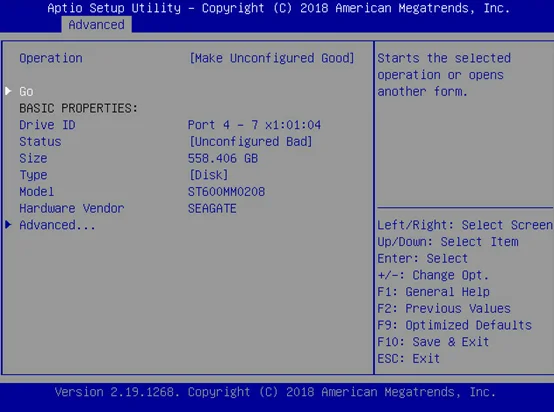Click the arrow beside Go
The width and height of the screenshot is (554, 412).
(x=8, y=91)
